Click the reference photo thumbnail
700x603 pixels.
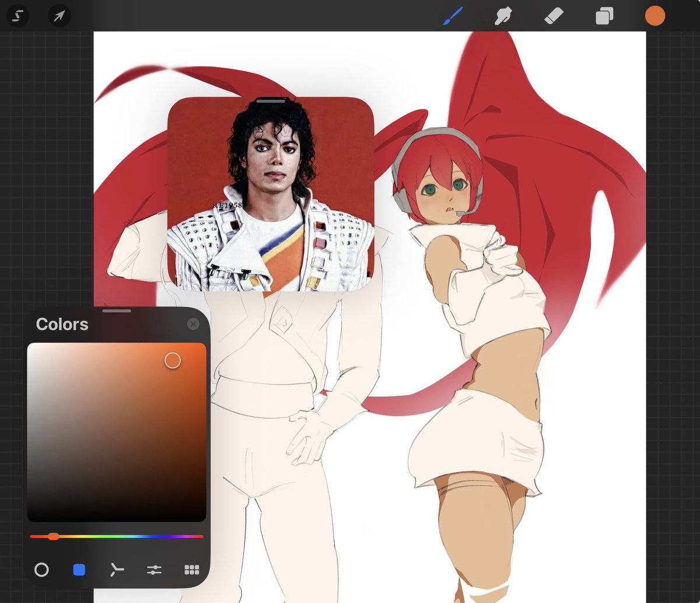tap(271, 194)
